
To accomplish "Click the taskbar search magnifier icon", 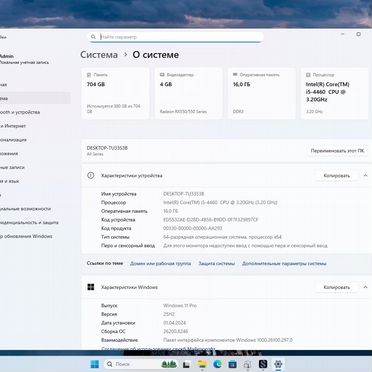I will coord(110,364).
